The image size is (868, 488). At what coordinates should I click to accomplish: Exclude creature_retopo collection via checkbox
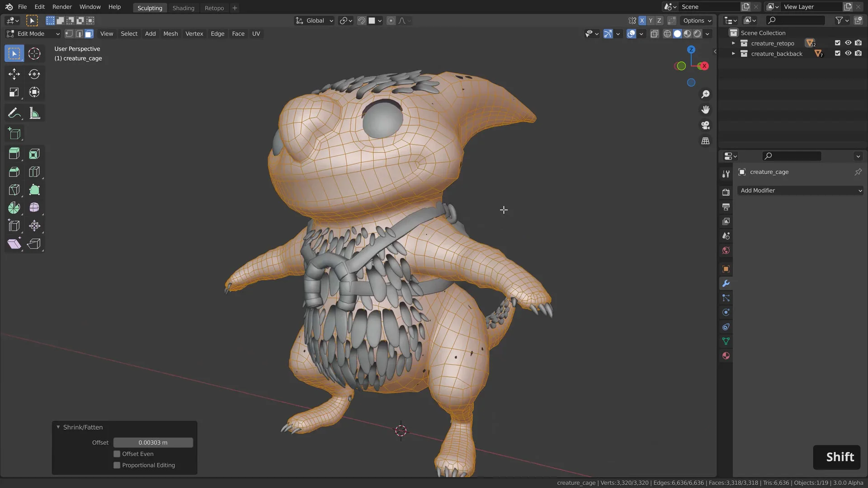[837, 43]
